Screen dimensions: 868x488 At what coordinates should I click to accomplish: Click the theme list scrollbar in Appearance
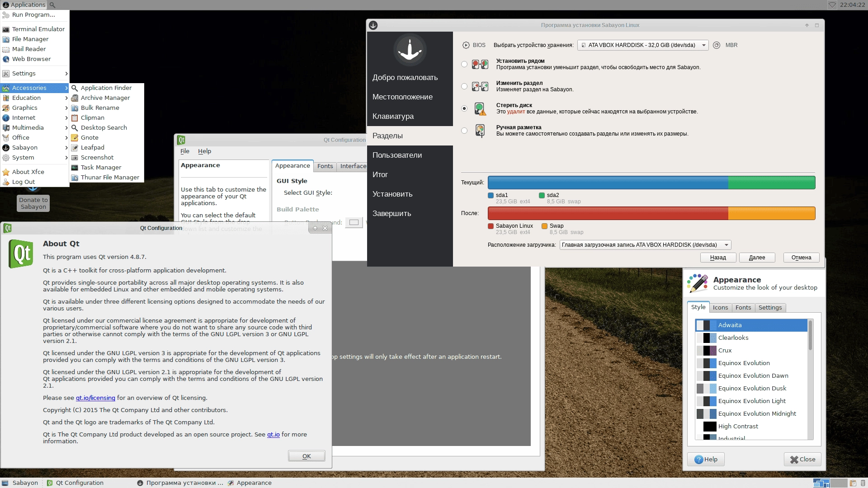coord(810,334)
